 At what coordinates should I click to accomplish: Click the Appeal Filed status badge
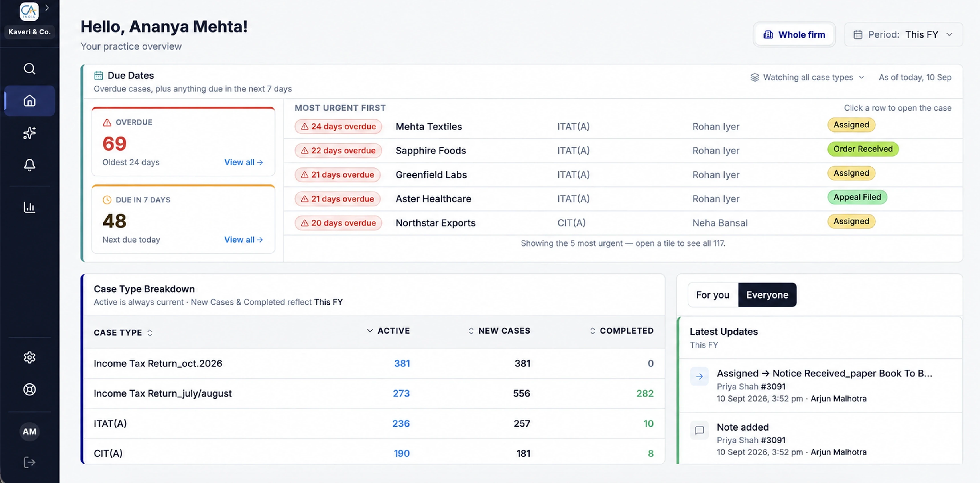tap(857, 197)
